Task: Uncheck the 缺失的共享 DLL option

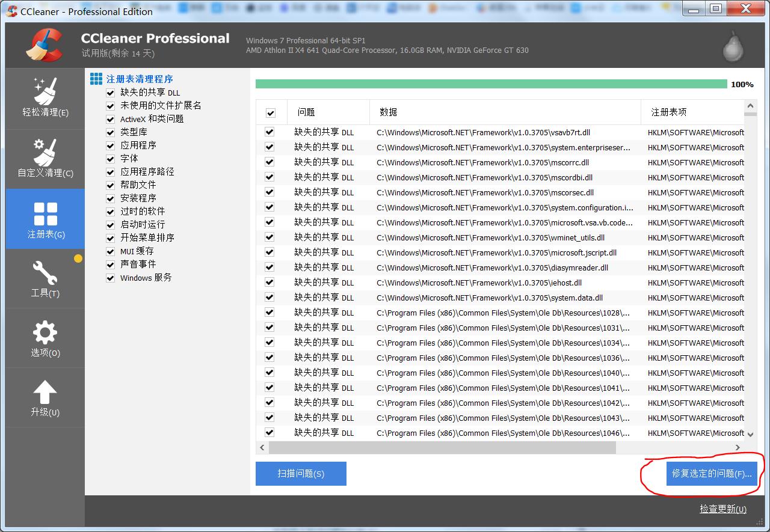Action: pos(111,93)
